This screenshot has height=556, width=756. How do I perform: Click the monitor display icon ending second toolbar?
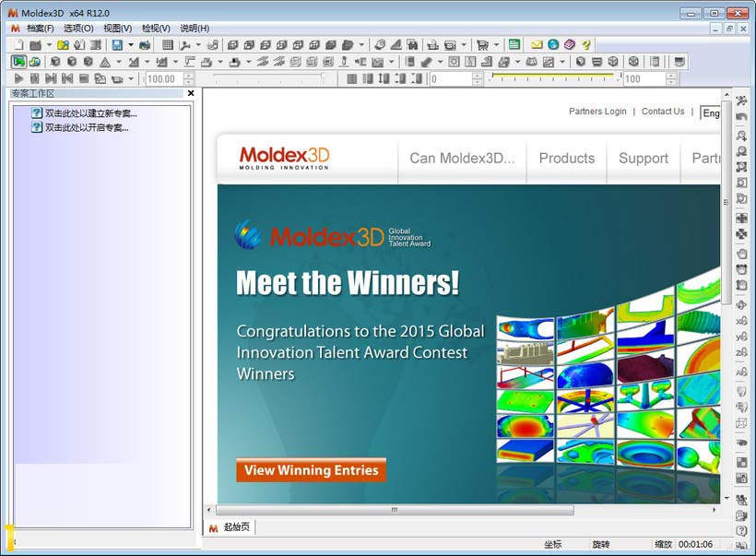pyautogui.click(x=679, y=62)
